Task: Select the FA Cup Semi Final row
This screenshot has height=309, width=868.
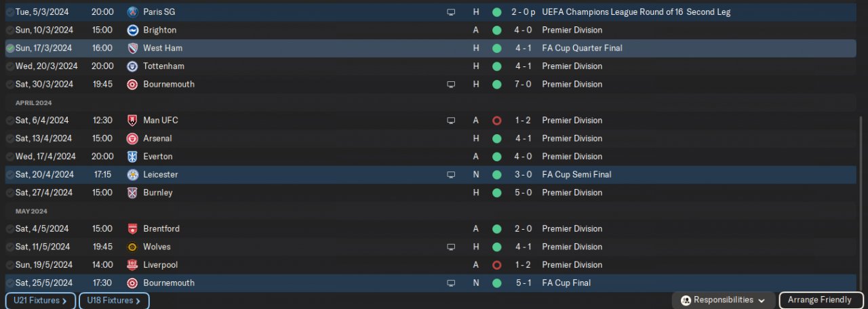Action: pyautogui.click(x=576, y=175)
